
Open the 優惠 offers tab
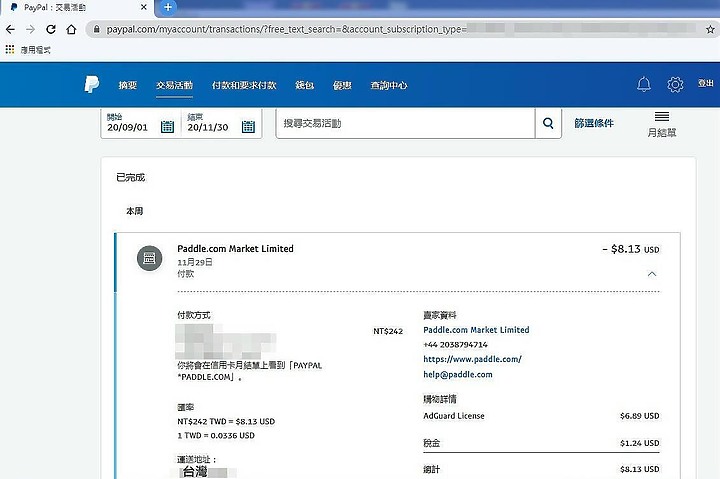click(342, 85)
